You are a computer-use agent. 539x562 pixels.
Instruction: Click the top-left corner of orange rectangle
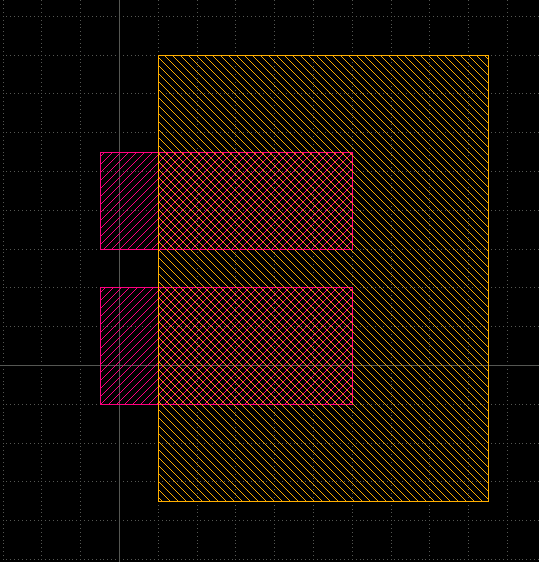[x=158, y=56]
